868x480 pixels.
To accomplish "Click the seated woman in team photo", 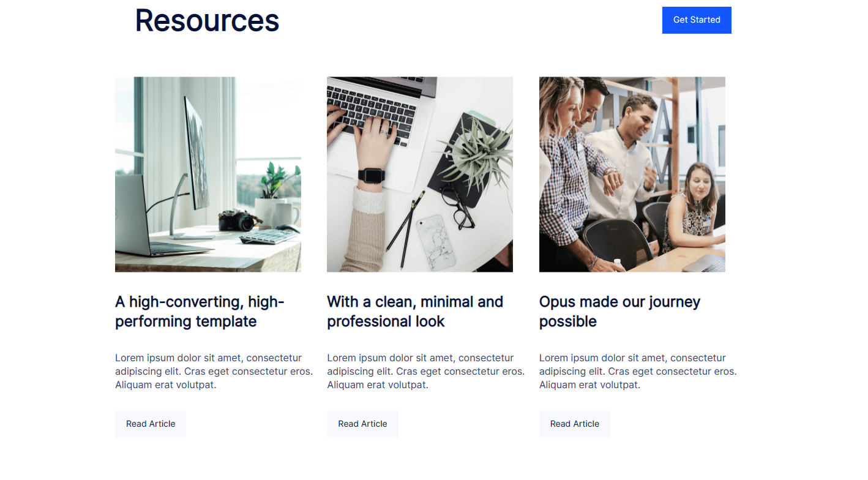I will 696,208.
